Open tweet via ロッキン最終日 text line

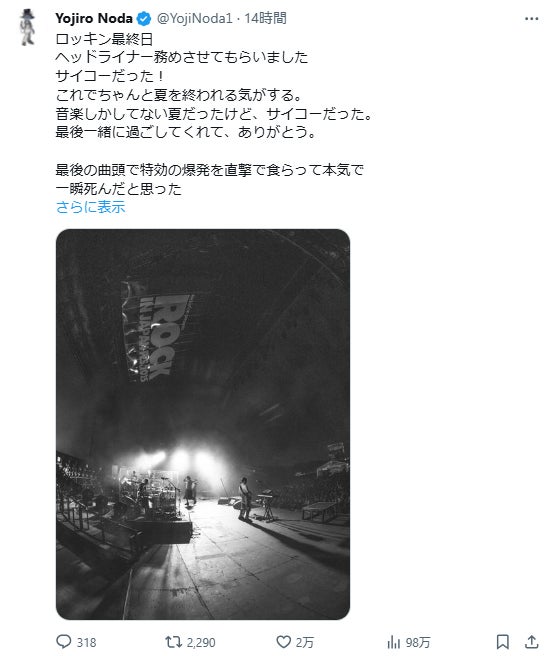tap(104, 39)
